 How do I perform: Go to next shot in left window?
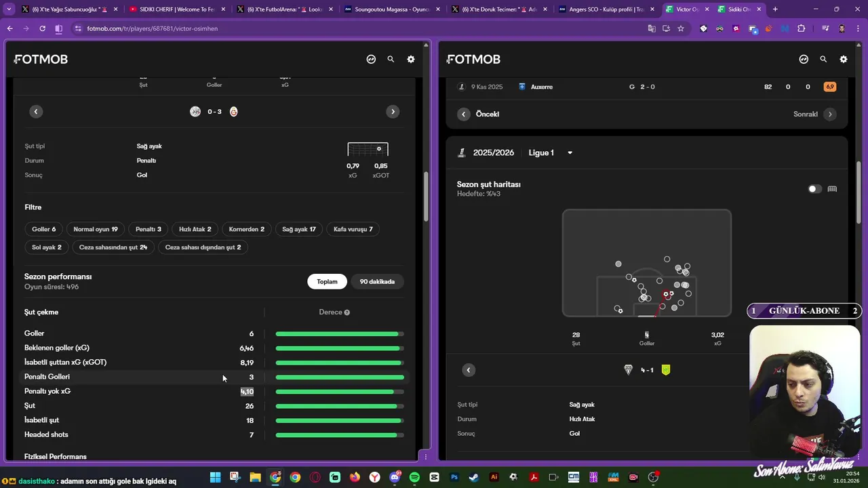click(393, 112)
